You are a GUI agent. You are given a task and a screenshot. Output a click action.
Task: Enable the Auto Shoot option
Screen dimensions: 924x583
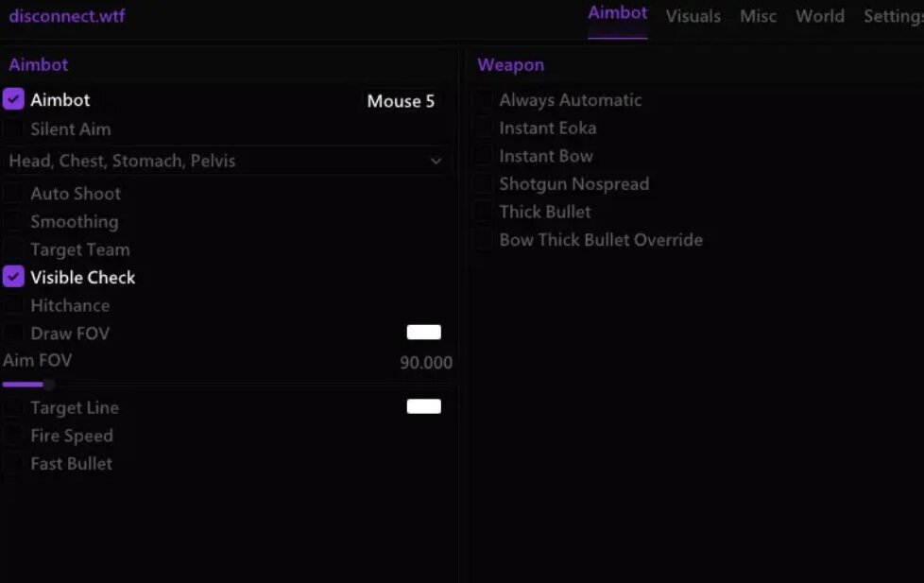(x=13, y=193)
